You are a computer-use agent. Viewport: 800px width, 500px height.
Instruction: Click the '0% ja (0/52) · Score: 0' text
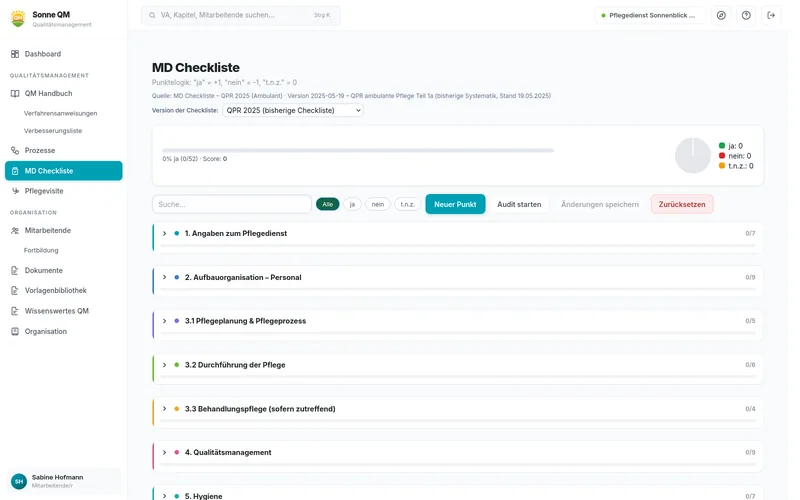194,159
